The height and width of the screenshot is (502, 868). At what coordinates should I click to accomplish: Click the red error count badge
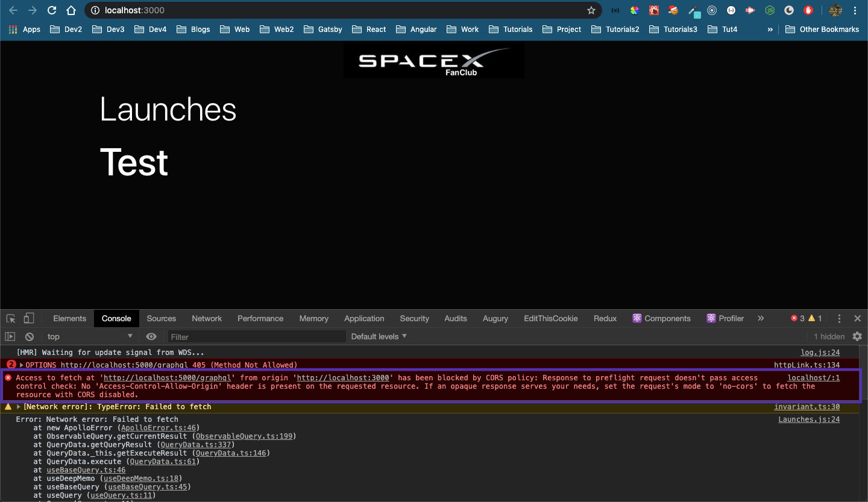797,318
